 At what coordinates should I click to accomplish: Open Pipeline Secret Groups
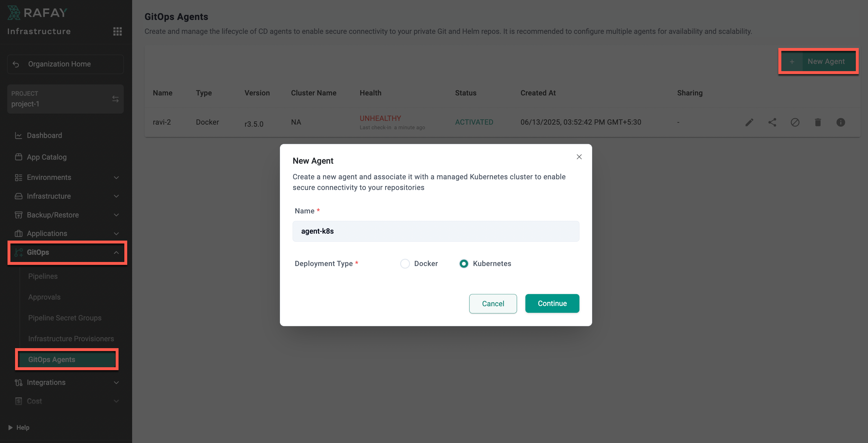pos(65,318)
